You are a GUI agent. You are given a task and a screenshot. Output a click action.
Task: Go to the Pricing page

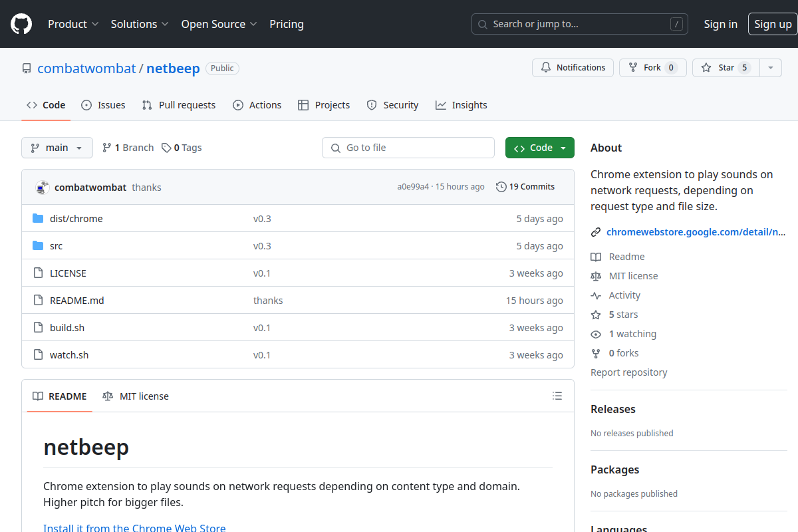pyautogui.click(x=287, y=24)
